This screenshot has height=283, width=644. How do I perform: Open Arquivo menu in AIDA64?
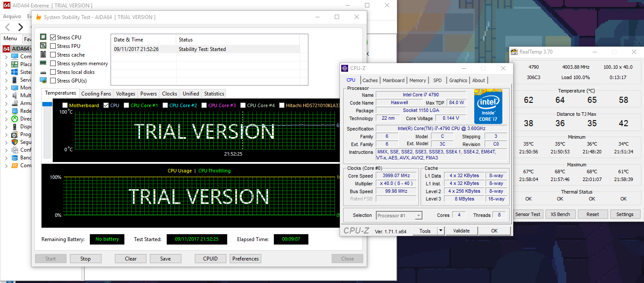point(13,16)
